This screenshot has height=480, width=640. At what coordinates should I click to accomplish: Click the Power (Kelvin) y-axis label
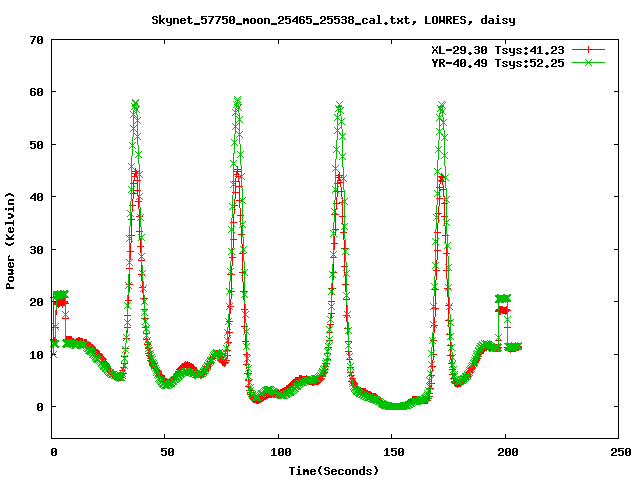click(x=10, y=241)
